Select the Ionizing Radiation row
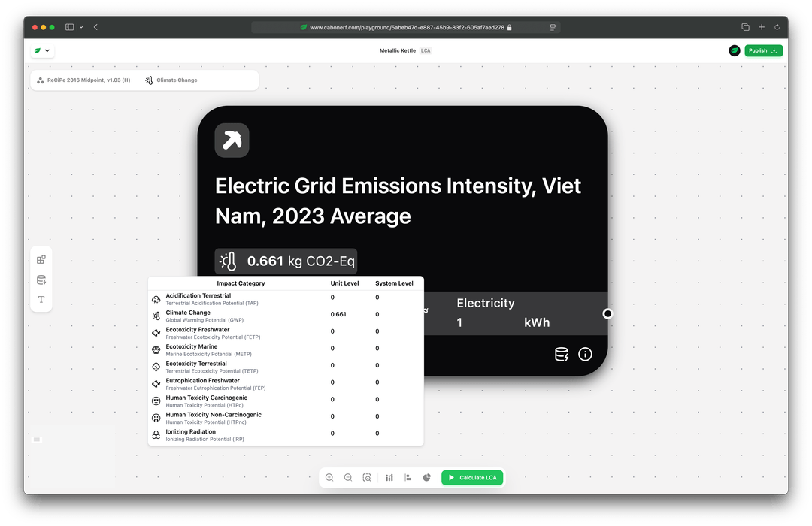The height and width of the screenshot is (526, 812). [x=286, y=435]
